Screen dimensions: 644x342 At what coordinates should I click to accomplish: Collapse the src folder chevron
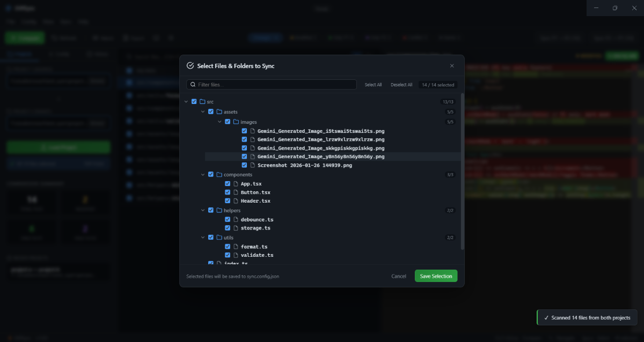coord(186,101)
